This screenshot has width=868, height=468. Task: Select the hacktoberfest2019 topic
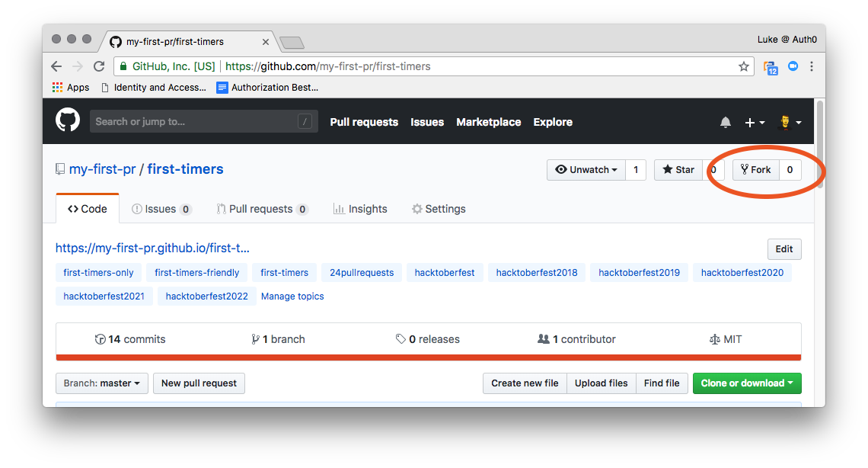(x=640, y=273)
